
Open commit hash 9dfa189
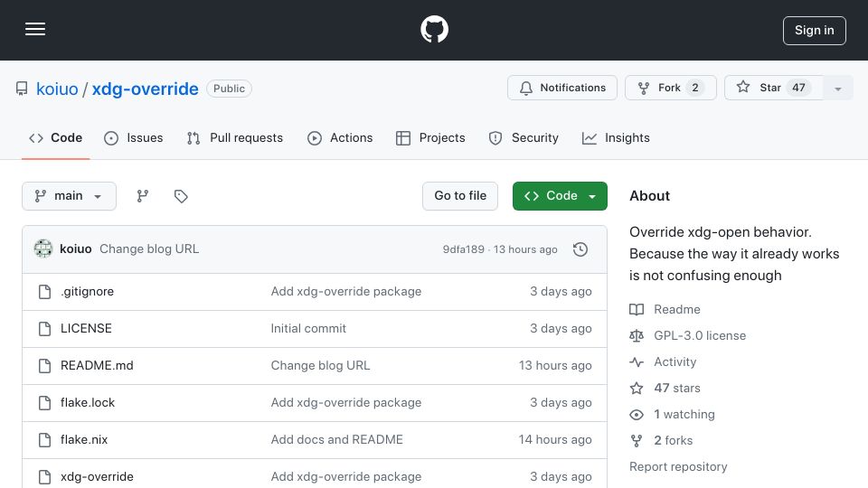tap(463, 249)
